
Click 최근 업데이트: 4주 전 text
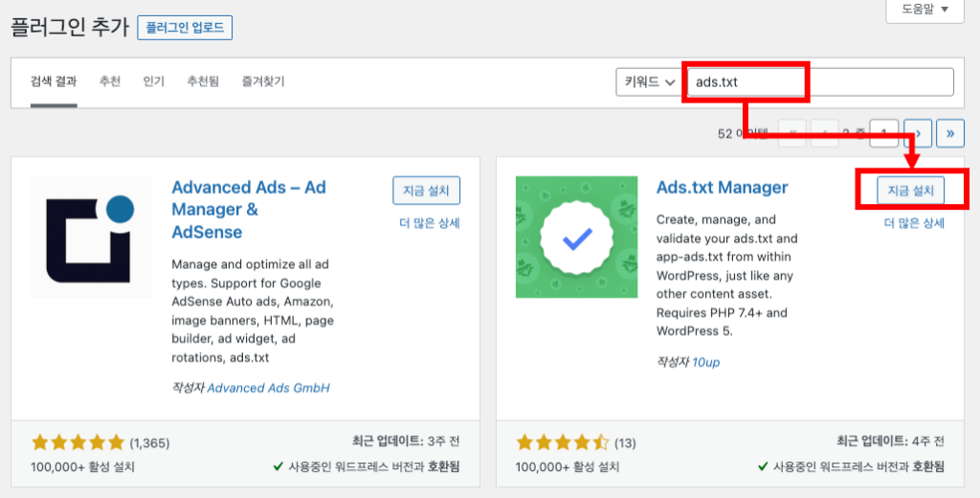pyautogui.click(x=890, y=441)
